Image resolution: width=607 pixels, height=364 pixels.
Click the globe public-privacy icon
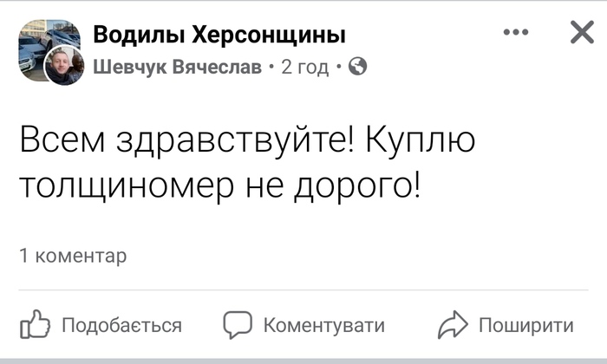tap(357, 66)
